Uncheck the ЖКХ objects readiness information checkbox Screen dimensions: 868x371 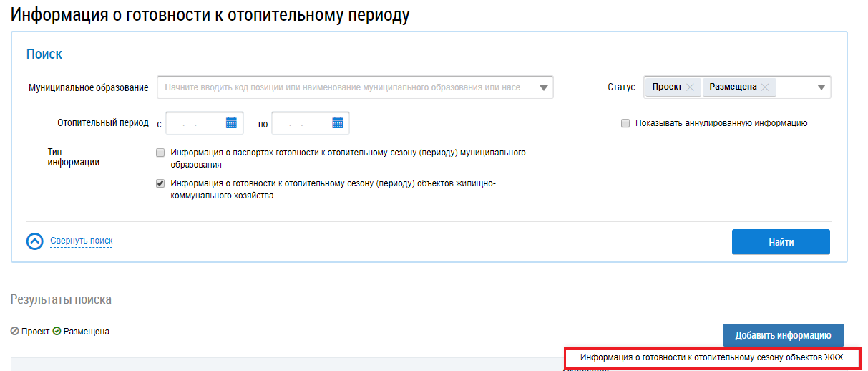pos(160,183)
